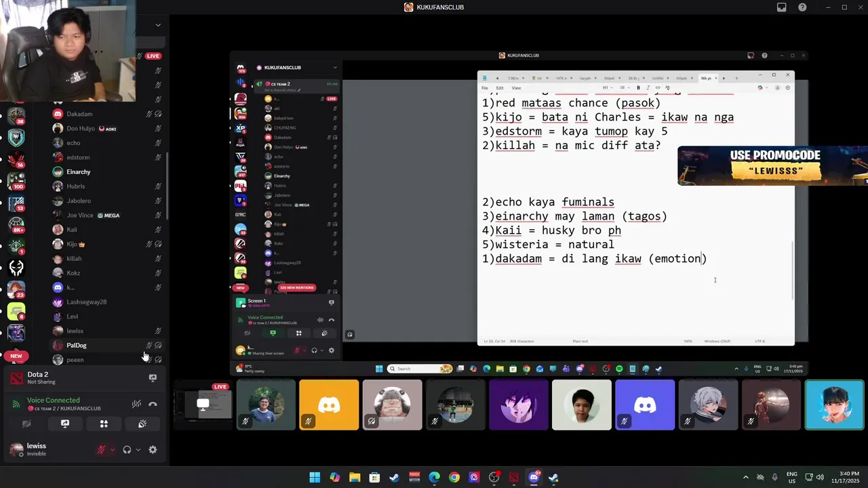Select Lashsegway28 in voice member list
Viewport: 868px width, 488px height.
pyautogui.click(x=106, y=302)
